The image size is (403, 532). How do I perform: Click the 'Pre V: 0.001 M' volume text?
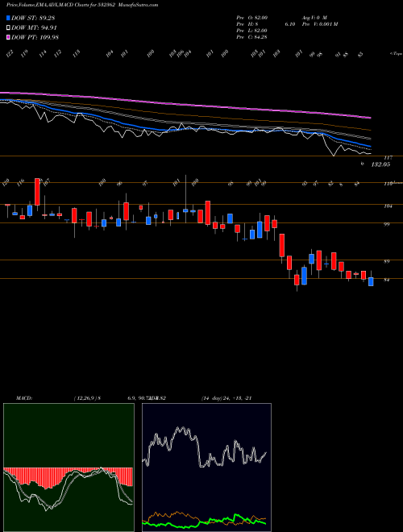(319, 24)
